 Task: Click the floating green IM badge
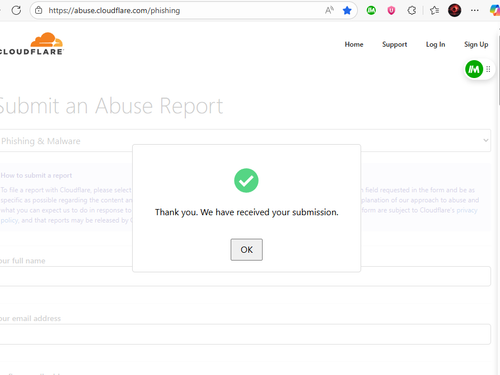point(474,69)
